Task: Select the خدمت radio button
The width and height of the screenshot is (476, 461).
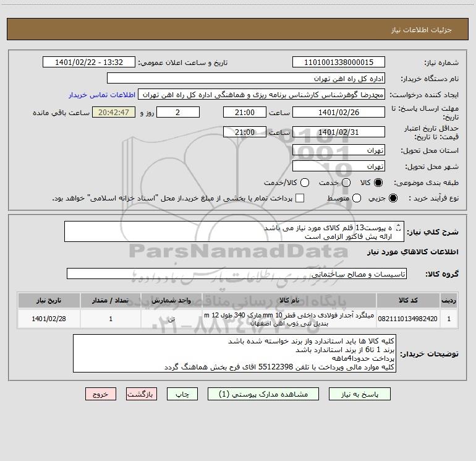Action: 346,183
